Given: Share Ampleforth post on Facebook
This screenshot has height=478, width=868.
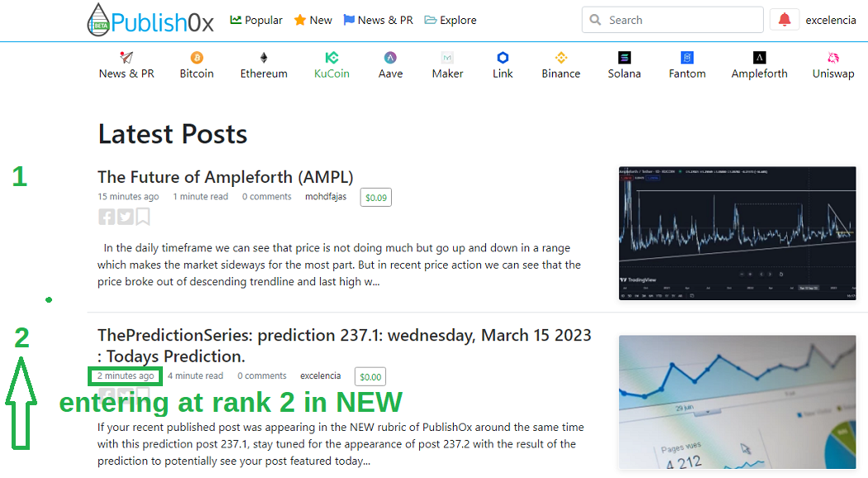Looking at the screenshot, I should tap(107, 217).
